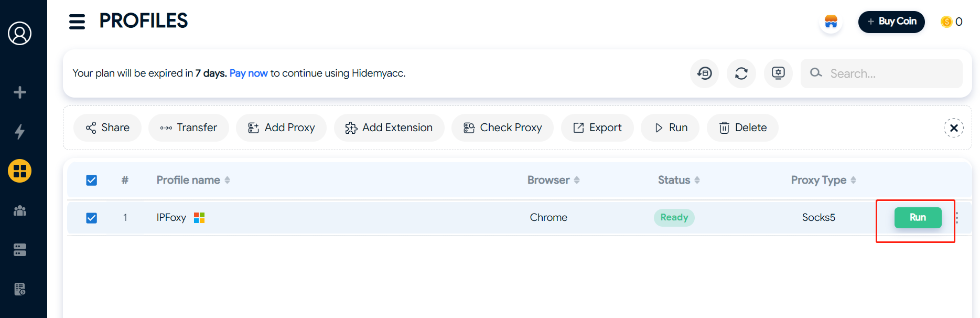This screenshot has height=318, width=980.
Task: Focus the Search input field
Action: point(881,73)
